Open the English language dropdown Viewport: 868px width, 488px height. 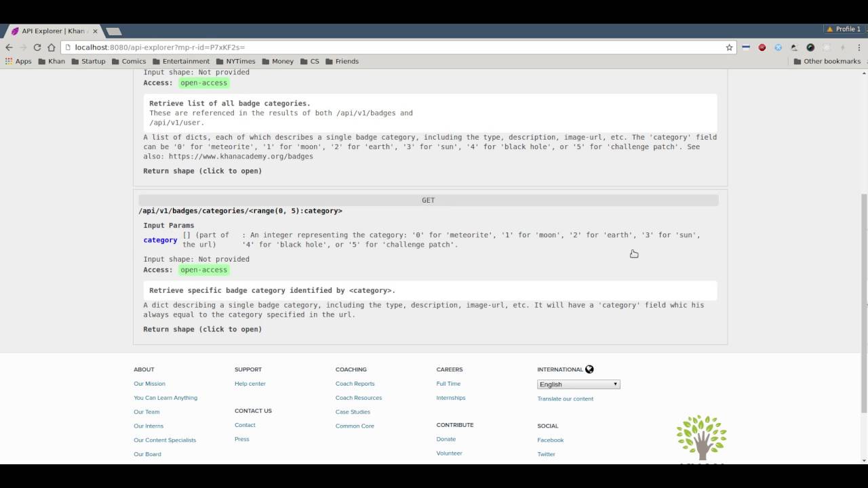click(x=578, y=384)
